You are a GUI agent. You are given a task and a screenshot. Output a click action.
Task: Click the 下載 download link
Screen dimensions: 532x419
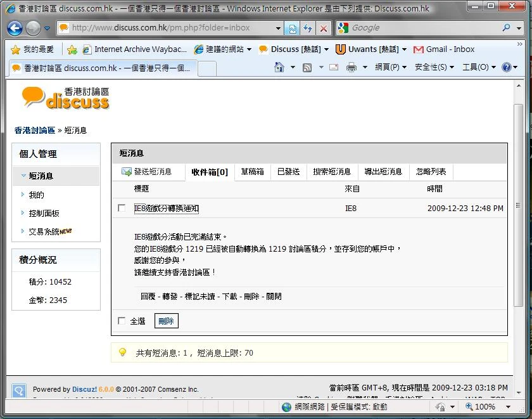tap(230, 297)
